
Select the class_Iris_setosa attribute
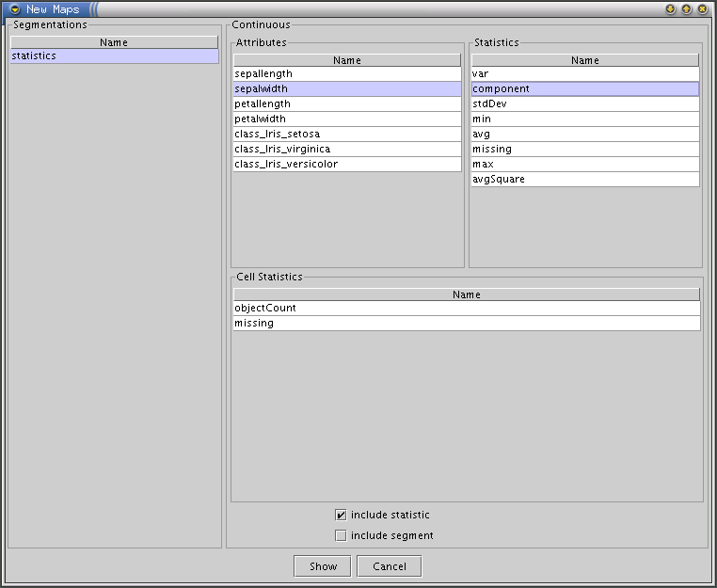(x=347, y=134)
